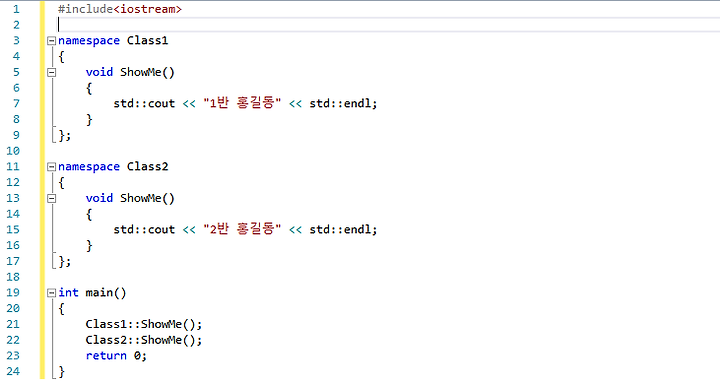Click 'void ShowMe()' on line 5
The height and width of the screenshot is (386, 720).
(130, 72)
